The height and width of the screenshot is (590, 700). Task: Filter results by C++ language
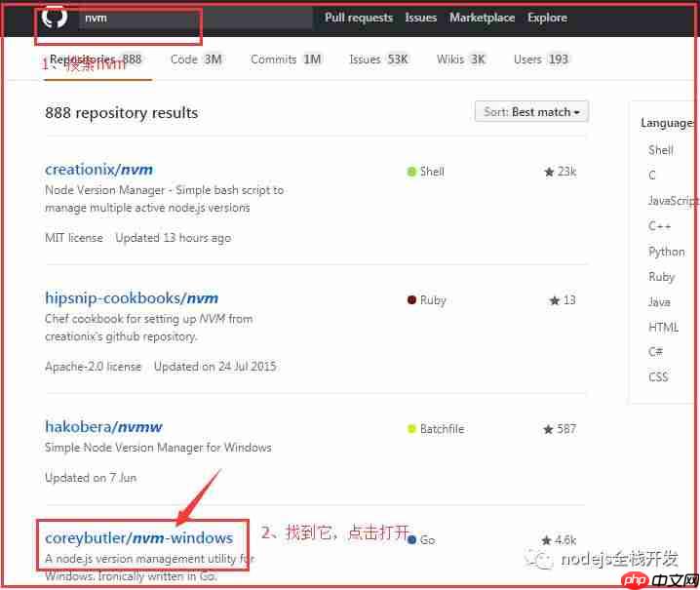659,226
